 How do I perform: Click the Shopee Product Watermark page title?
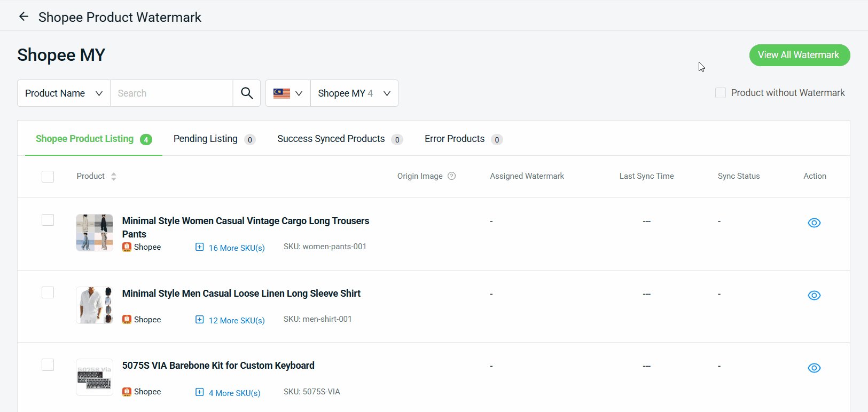coord(120,17)
